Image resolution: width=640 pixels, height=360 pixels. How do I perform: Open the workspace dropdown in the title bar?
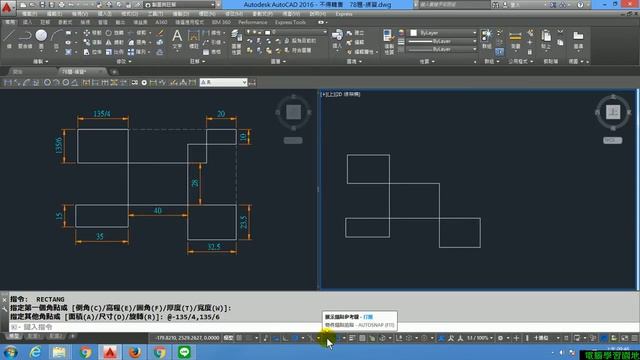[x=180, y=5]
